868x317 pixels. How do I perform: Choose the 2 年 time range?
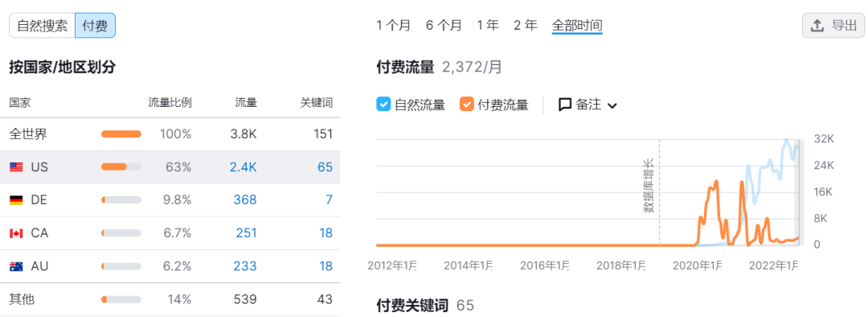[526, 26]
